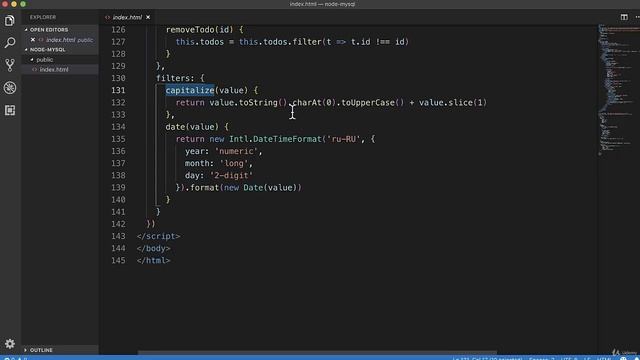Image resolution: width=640 pixels, height=360 pixels.
Task: Click .format(new Date(value)) on line 139
Action: (244, 188)
